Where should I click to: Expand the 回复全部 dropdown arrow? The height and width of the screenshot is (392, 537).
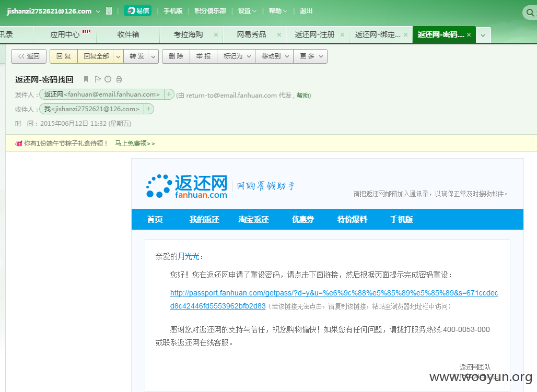pyautogui.click(x=118, y=56)
